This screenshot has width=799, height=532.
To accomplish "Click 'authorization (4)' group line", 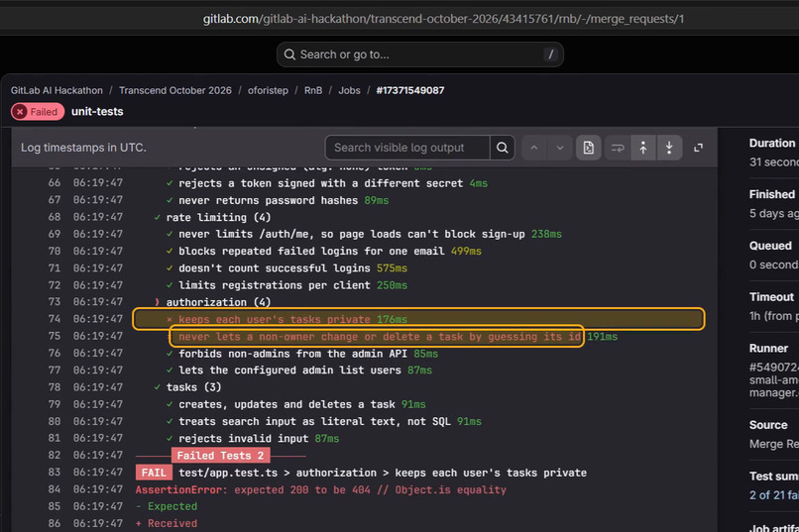I will pos(218,302).
